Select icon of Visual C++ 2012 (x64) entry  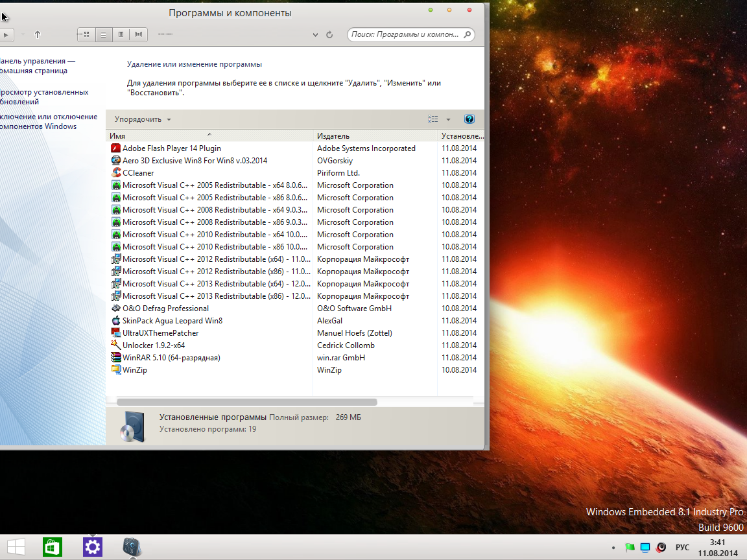pos(116,259)
